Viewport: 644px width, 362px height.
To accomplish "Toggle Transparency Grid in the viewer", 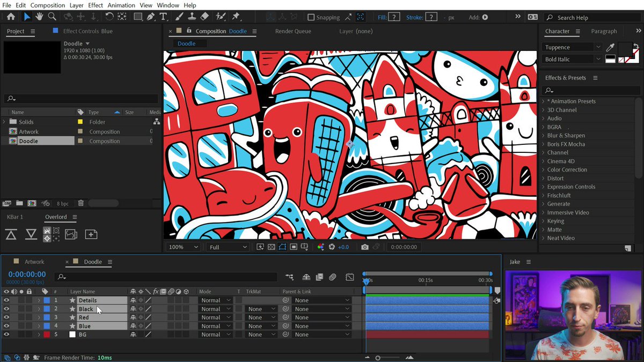I will (271, 247).
